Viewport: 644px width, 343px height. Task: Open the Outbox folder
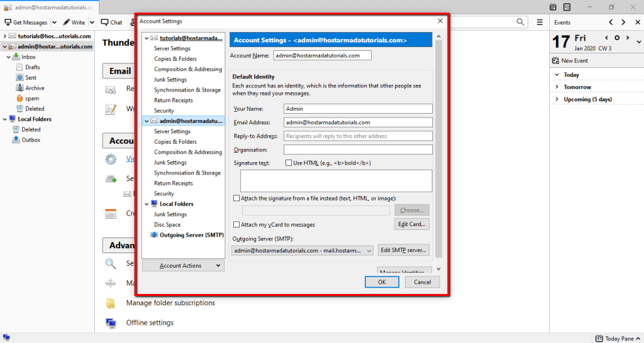pyautogui.click(x=31, y=140)
